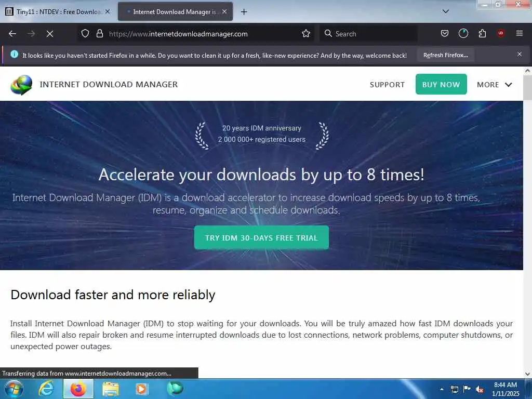This screenshot has height=399, width=532.
Task: Click the network tray icon
Action: coord(454,389)
